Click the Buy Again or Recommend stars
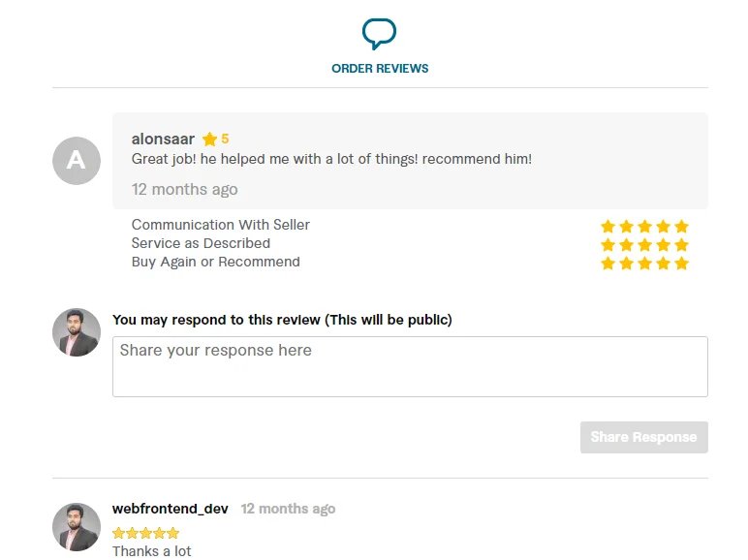The height and width of the screenshot is (560, 748). [644, 263]
